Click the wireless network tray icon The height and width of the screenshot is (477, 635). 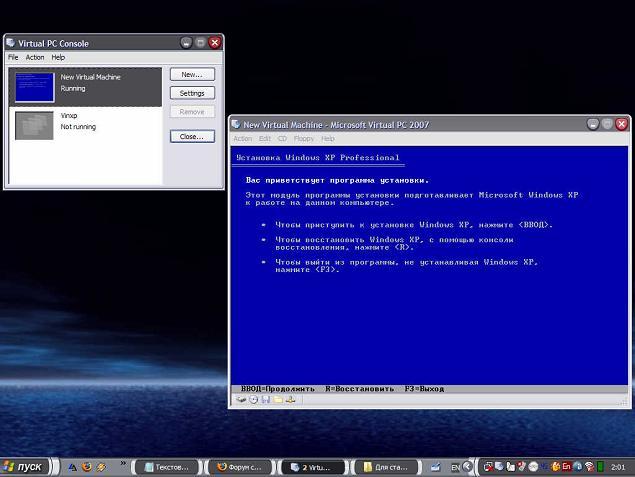(589, 467)
